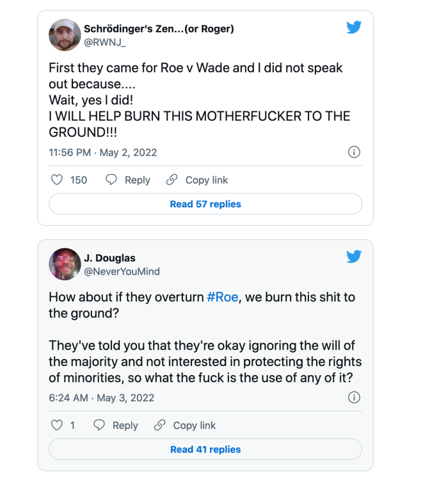Click the Twitter bird icon on J. Douglas's tweet
448x480 pixels.
coord(354,257)
